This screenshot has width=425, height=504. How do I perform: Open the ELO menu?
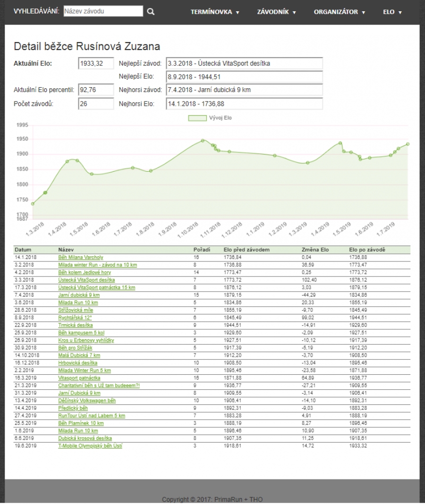coord(392,12)
